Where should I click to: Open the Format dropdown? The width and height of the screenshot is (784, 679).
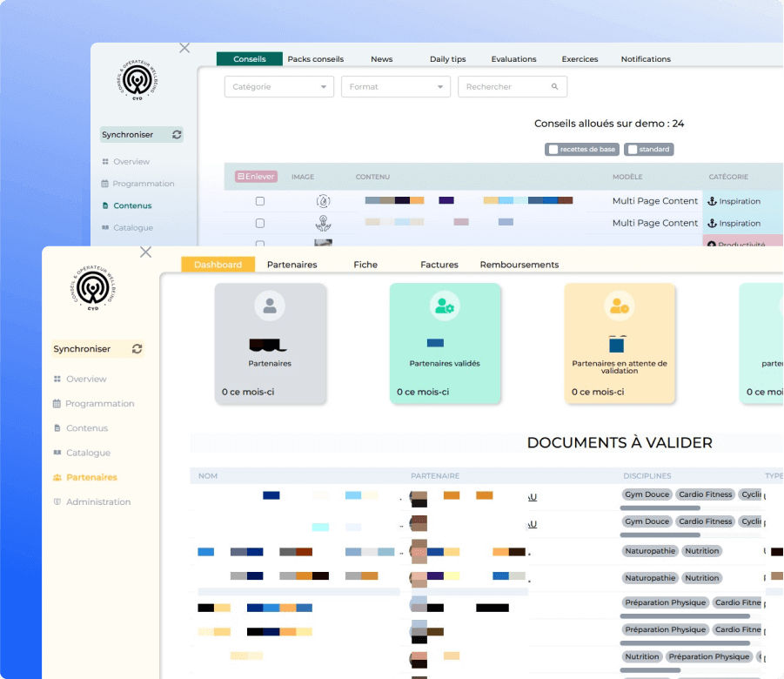click(395, 87)
